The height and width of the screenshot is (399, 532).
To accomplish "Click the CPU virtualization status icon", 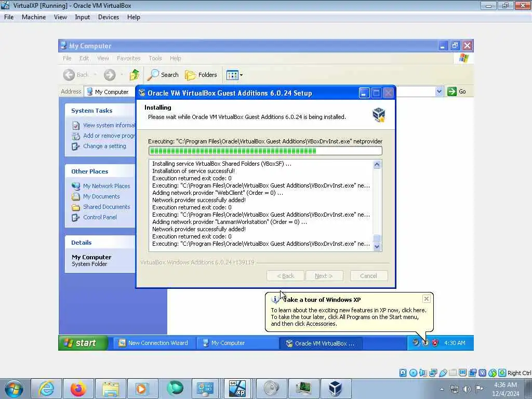I will point(482,373).
